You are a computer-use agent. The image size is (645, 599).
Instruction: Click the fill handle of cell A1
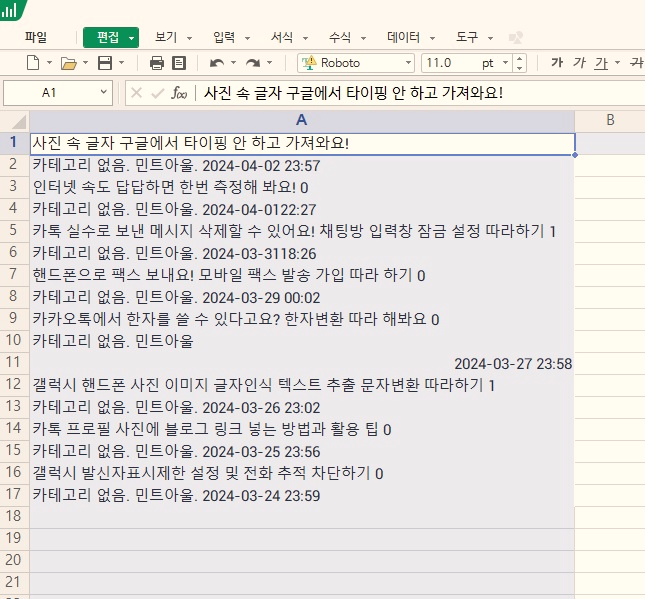(x=575, y=155)
